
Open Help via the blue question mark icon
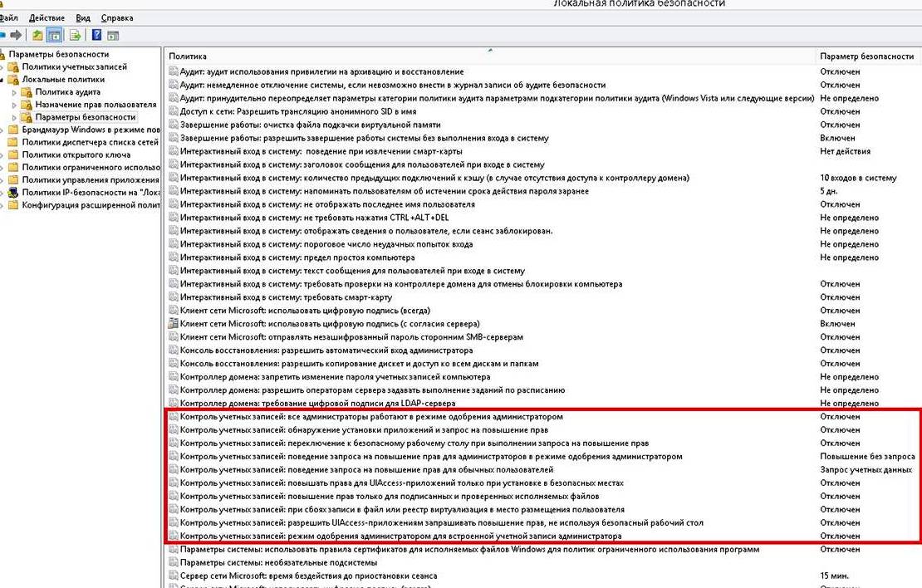pyautogui.click(x=96, y=35)
